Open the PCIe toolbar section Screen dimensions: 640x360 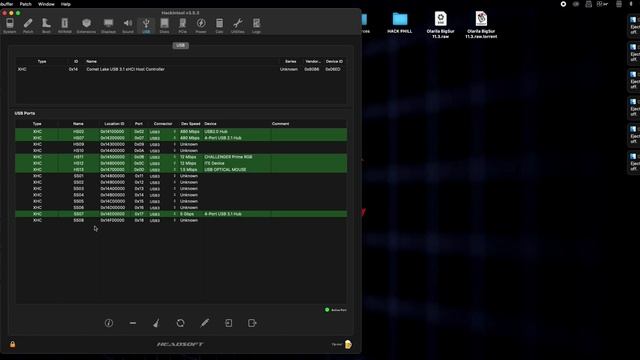click(x=182, y=26)
